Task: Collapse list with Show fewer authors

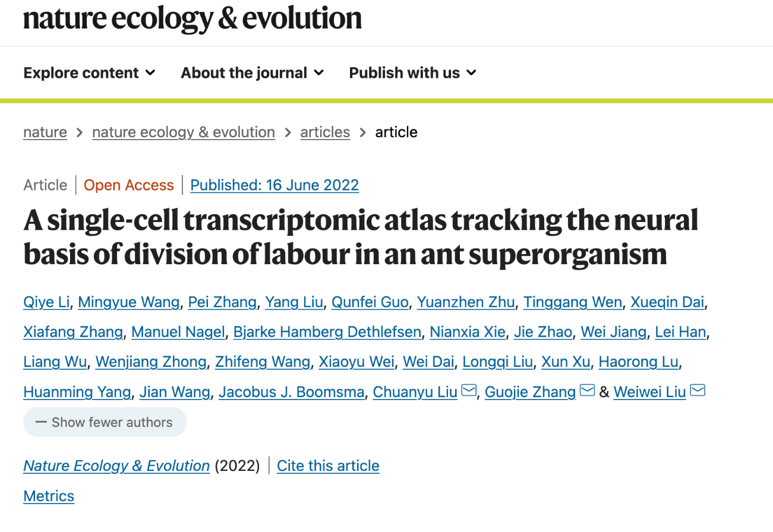Action: [x=105, y=422]
